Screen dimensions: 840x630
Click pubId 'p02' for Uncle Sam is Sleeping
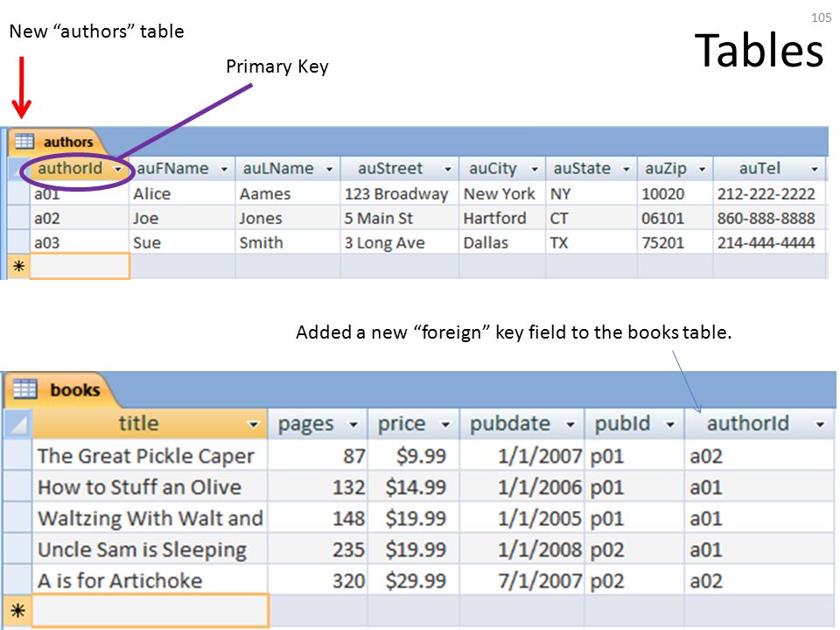pos(634,549)
